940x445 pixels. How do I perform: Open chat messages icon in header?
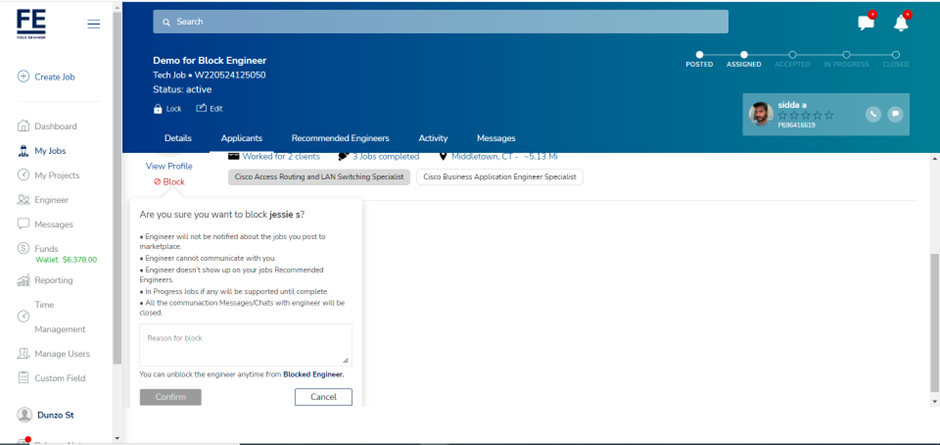click(x=866, y=22)
